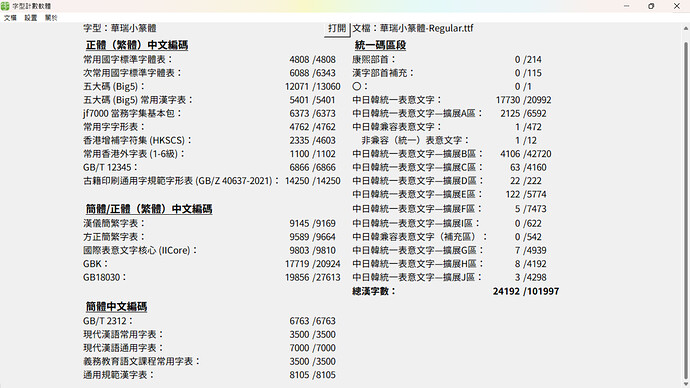The height and width of the screenshot is (388, 690).
Task: Select the jf7000 當務字集基本包 label
Action: pyautogui.click(x=132, y=113)
